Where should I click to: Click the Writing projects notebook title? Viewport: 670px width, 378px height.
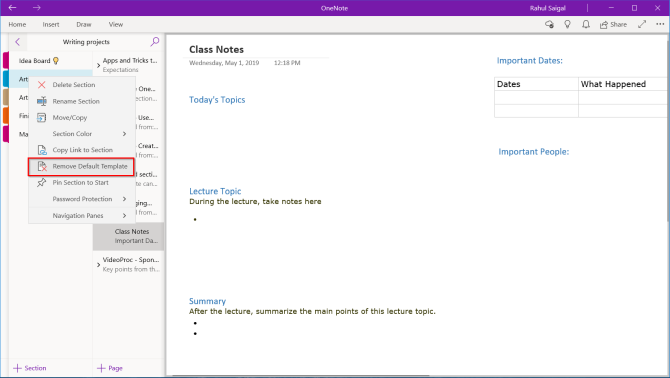point(86,42)
